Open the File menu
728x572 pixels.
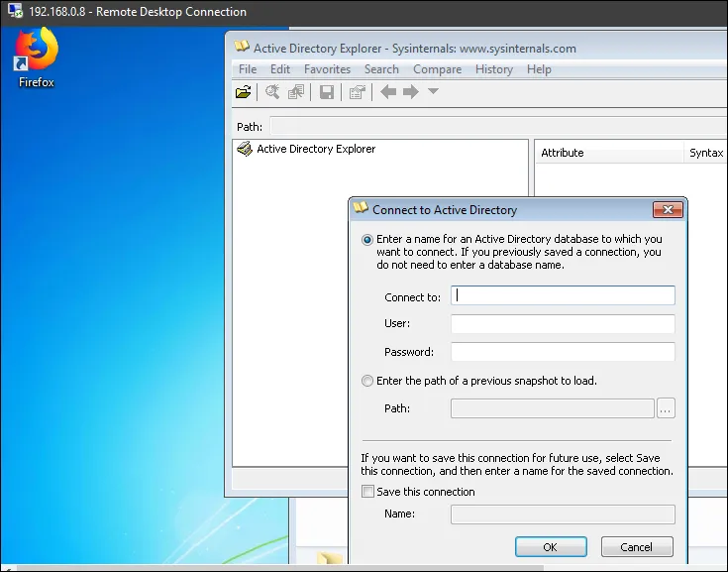248,69
